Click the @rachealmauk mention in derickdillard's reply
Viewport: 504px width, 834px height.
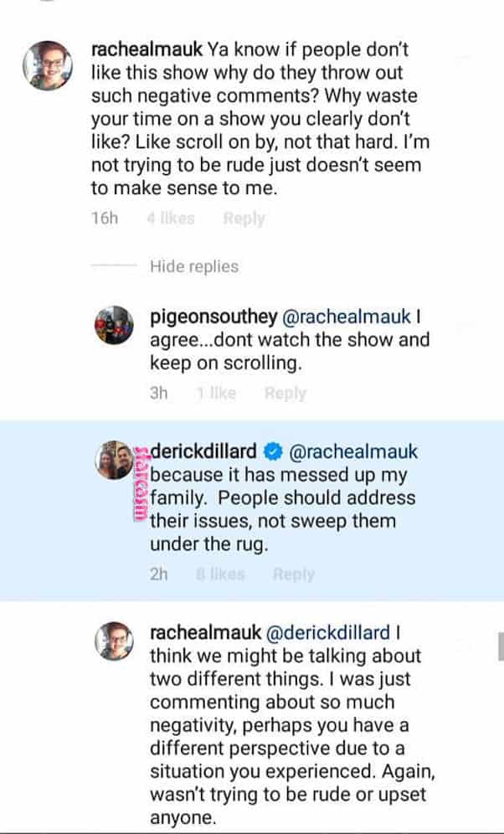tap(352, 452)
